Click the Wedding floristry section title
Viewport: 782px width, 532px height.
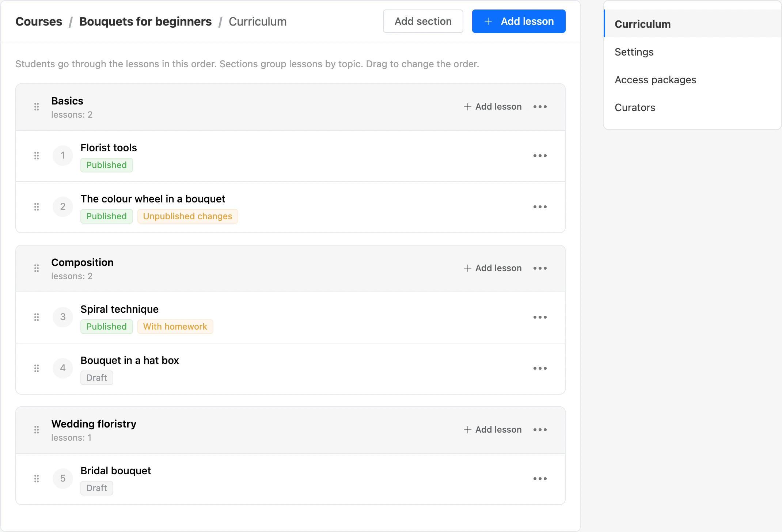[x=94, y=424]
